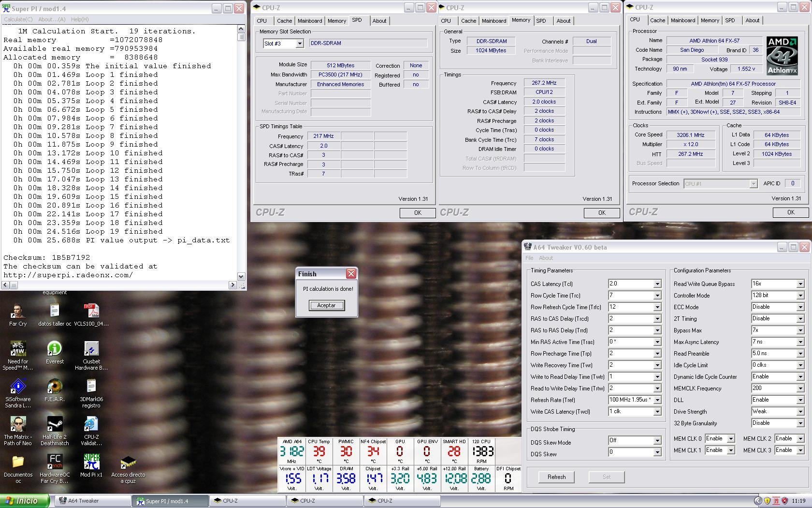The height and width of the screenshot is (508, 812).
Task: Click the Checksum: 1B5B7192 line
Action: [x=46, y=258]
